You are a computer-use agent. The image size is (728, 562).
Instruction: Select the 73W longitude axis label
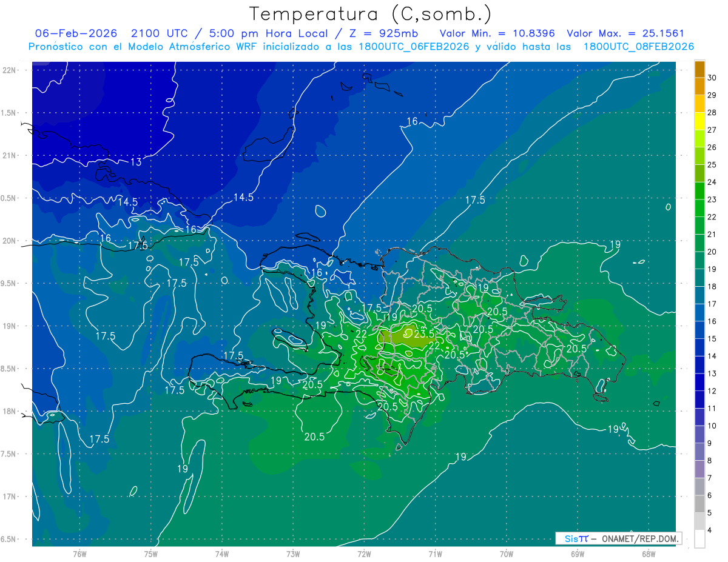[x=293, y=554]
